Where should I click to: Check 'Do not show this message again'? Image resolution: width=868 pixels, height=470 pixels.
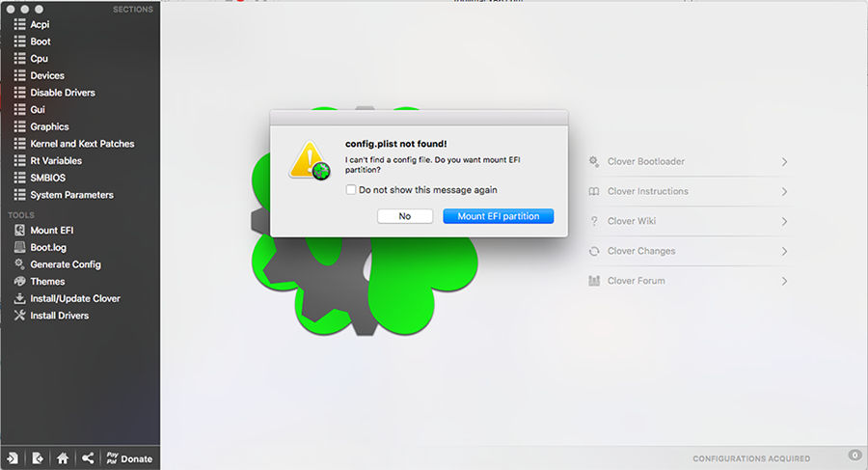pyautogui.click(x=351, y=189)
